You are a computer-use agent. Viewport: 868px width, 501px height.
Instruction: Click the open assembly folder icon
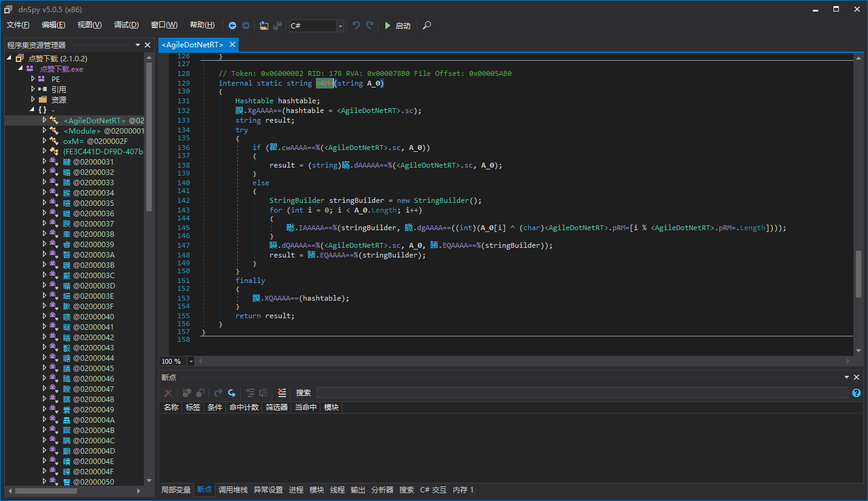point(263,26)
